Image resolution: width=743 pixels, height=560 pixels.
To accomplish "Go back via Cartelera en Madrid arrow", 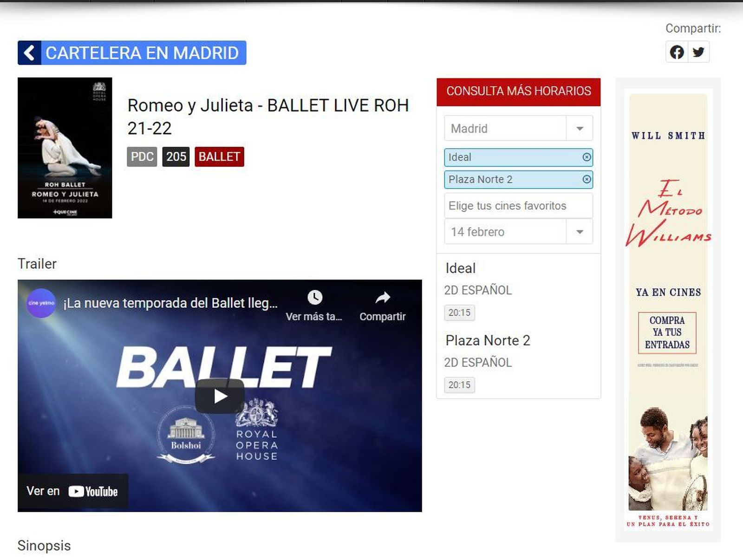I will (29, 53).
